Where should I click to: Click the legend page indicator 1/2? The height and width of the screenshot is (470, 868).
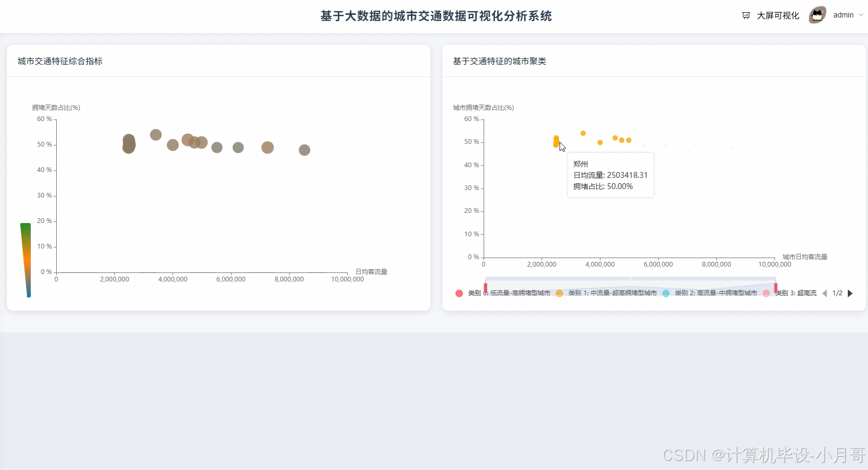(x=837, y=293)
